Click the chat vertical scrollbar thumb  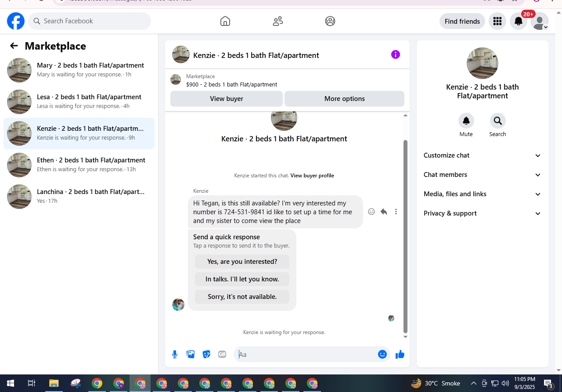pos(405,237)
